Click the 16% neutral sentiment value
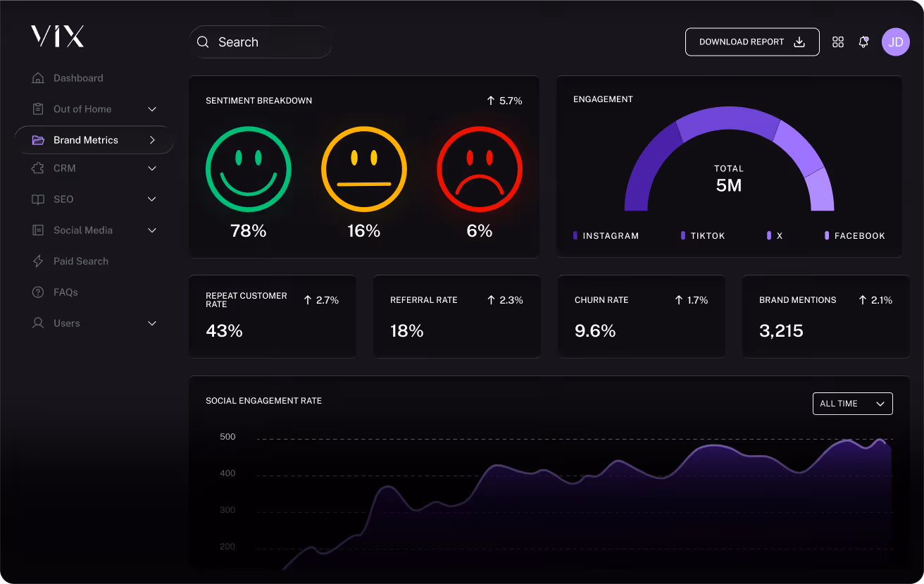Screen dimensions: 924x584 pyautogui.click(x=364, y=231)
